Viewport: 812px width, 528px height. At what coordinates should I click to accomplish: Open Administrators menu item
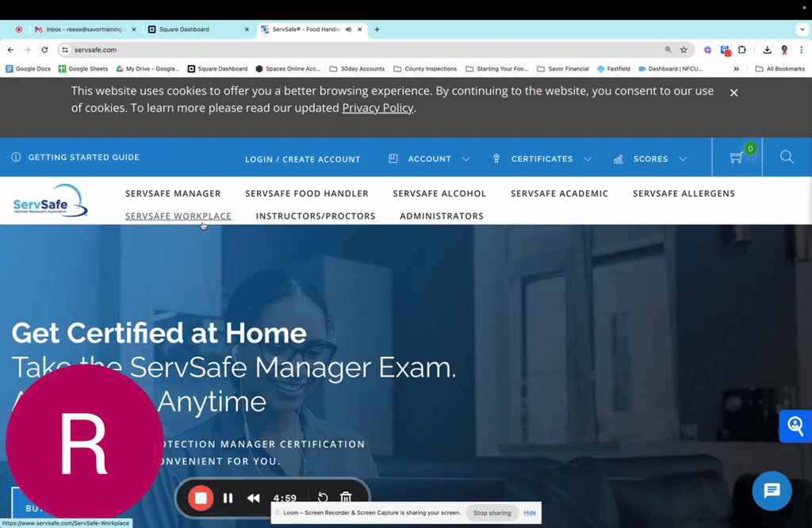click(x=441, y=216)
